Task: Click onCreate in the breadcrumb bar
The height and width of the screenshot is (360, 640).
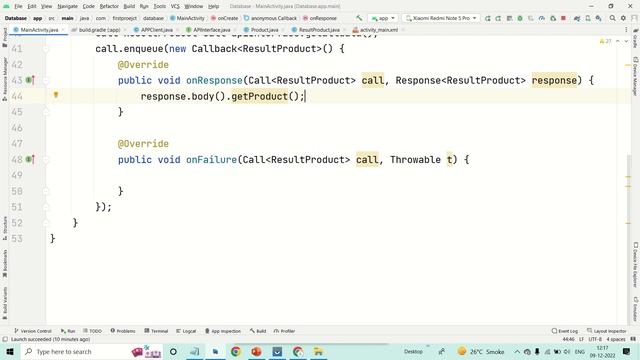Action: point(224,18)
